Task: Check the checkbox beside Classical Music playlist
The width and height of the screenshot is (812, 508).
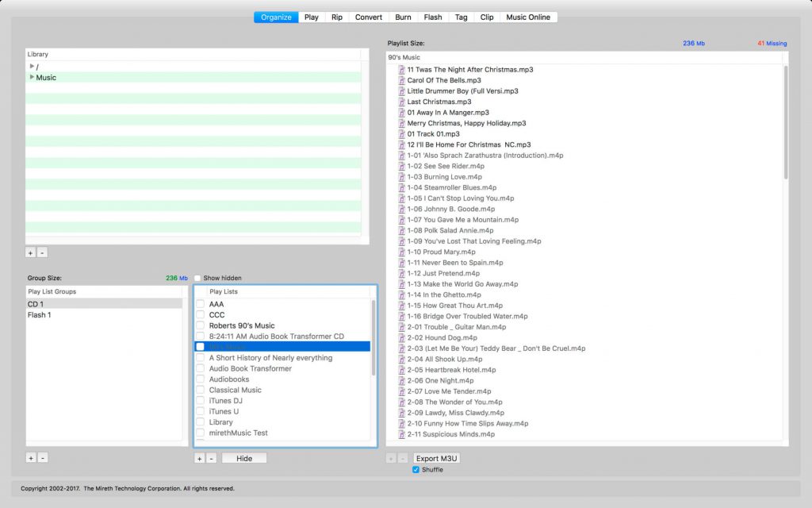Action: [199, 390]
